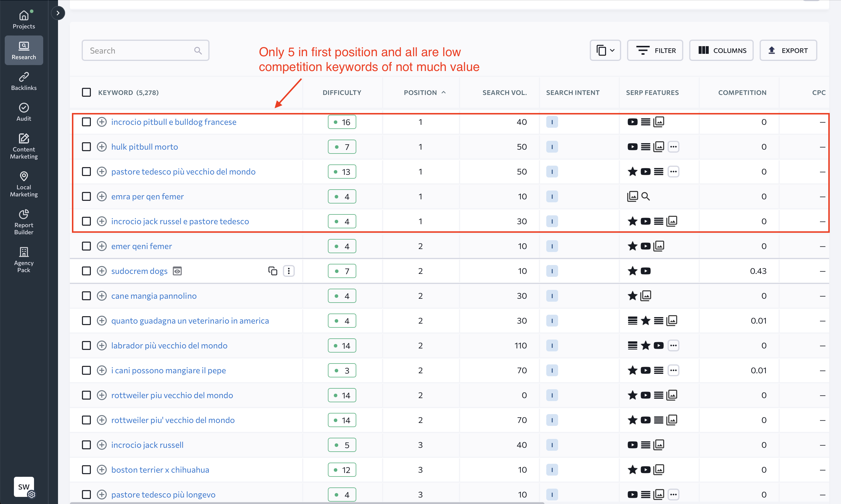Open Report Builder in sidebar
Image resolution: width=841 pixels, height=504 pixels.
click(24, 222)
